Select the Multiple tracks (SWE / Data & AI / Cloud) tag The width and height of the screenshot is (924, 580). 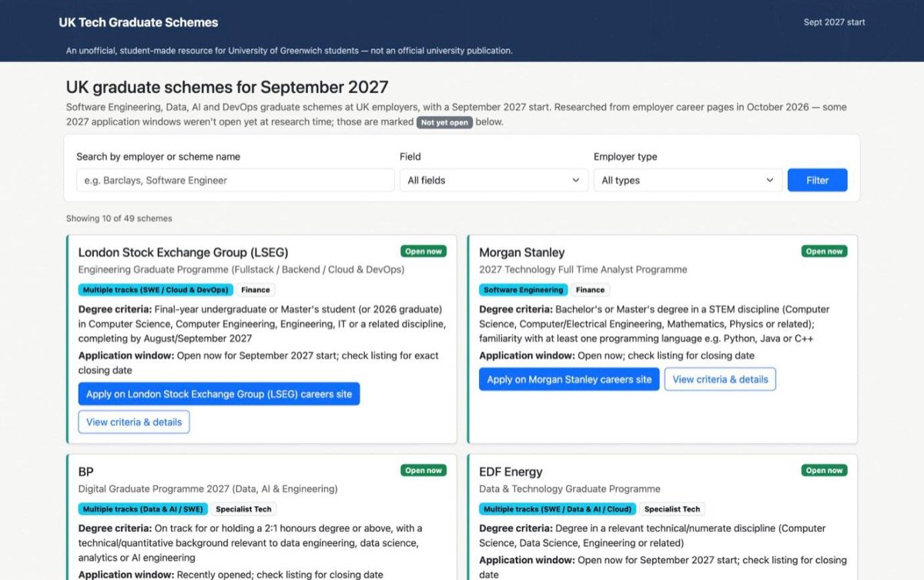tap(558, 509)
